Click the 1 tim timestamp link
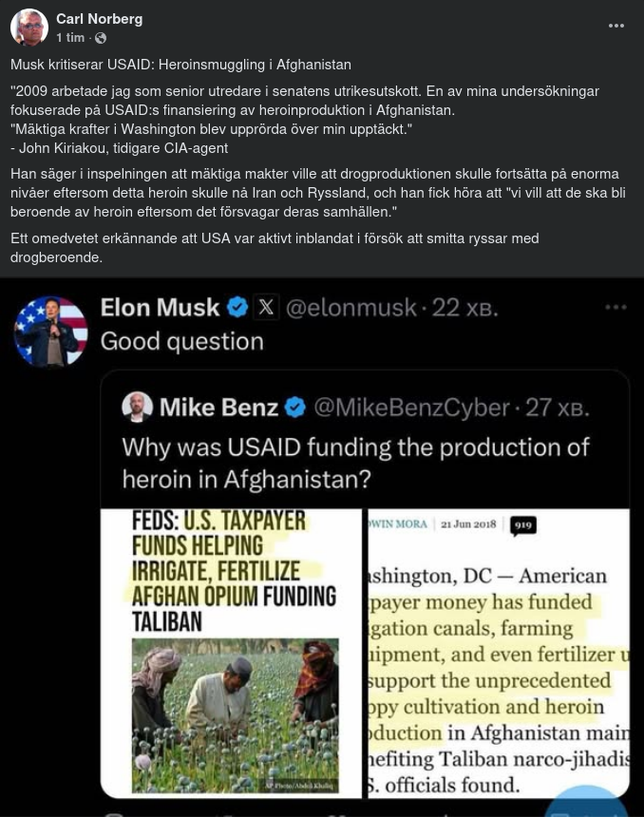 click(x=70, y=39)
